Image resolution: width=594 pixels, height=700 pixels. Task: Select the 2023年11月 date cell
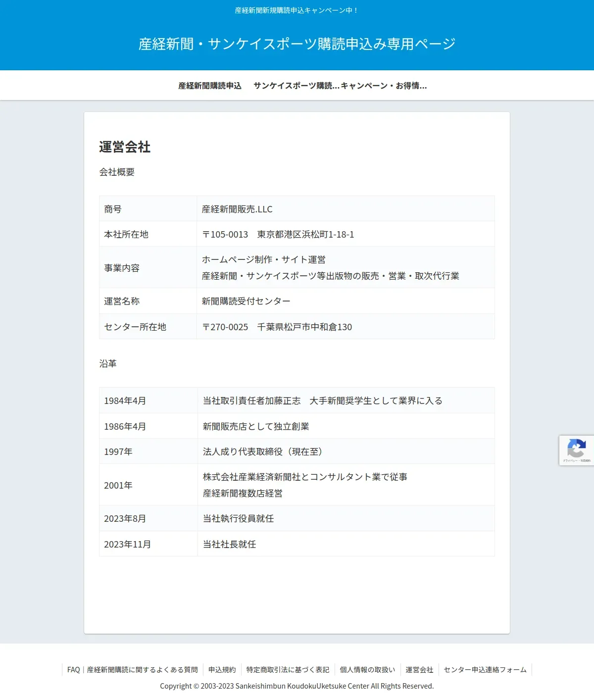click(x=148, y=544)
